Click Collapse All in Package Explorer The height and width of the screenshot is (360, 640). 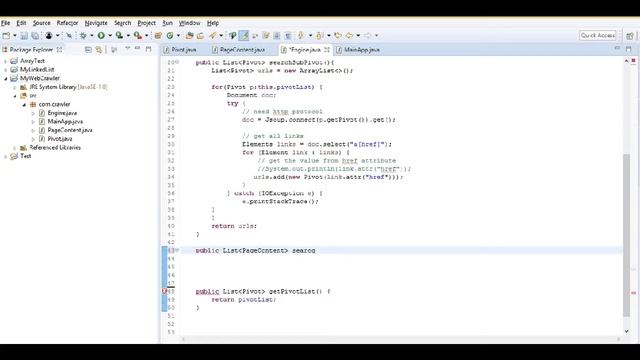point(88,49)
